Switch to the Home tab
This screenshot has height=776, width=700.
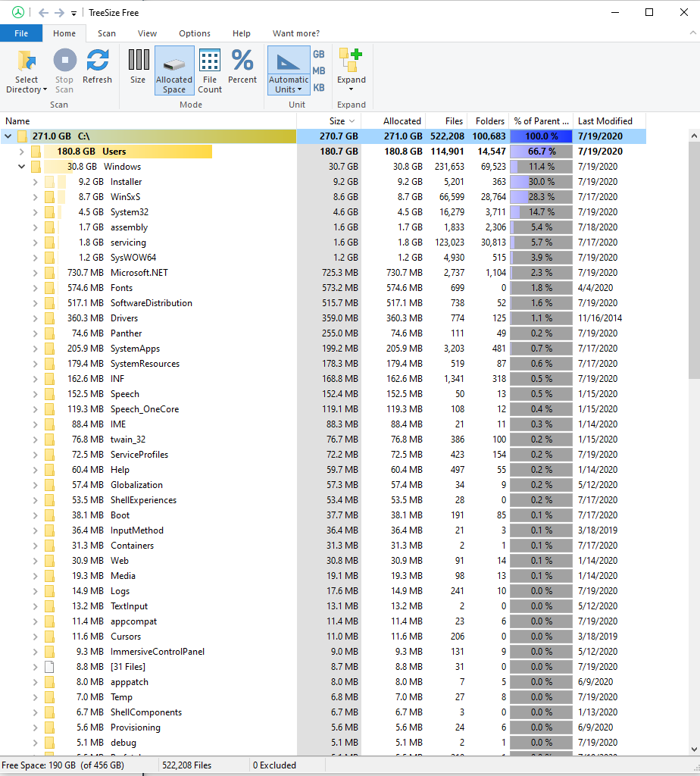[x=64, y=33]
